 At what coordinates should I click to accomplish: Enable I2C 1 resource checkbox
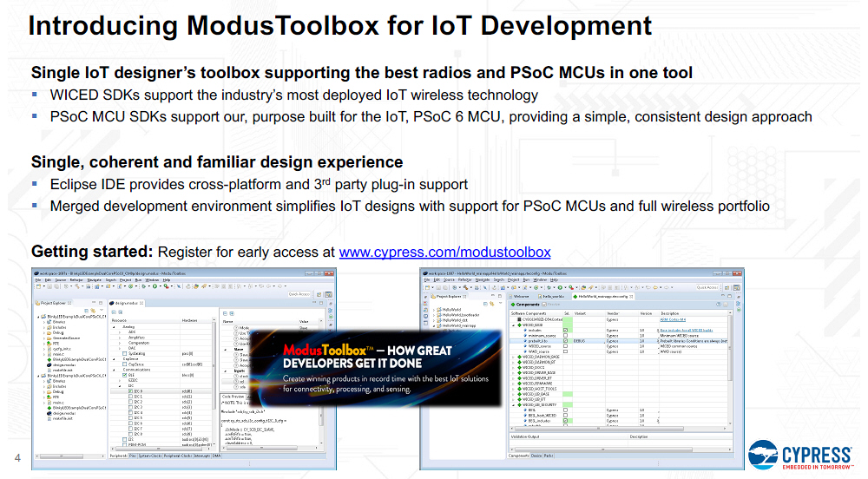131,397
